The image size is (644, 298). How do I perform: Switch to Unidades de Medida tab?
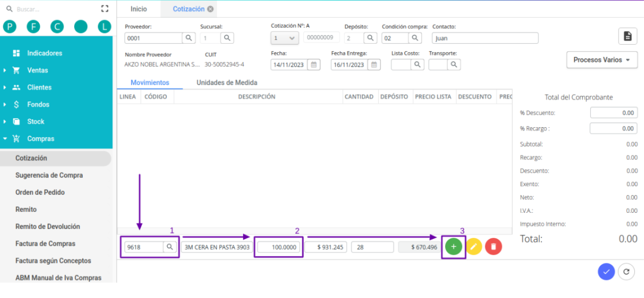coord(227,83)
